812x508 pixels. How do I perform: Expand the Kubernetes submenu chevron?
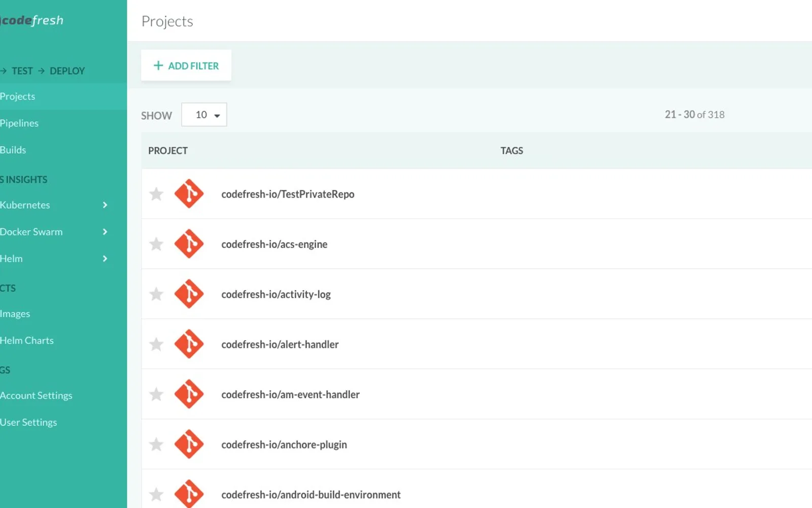pyautogui.click(x=105, y=205)
